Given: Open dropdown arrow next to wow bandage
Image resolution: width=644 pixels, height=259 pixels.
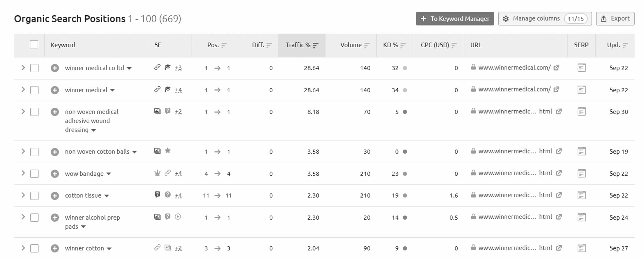Looking at the screenshot, I should pos(109,174).
